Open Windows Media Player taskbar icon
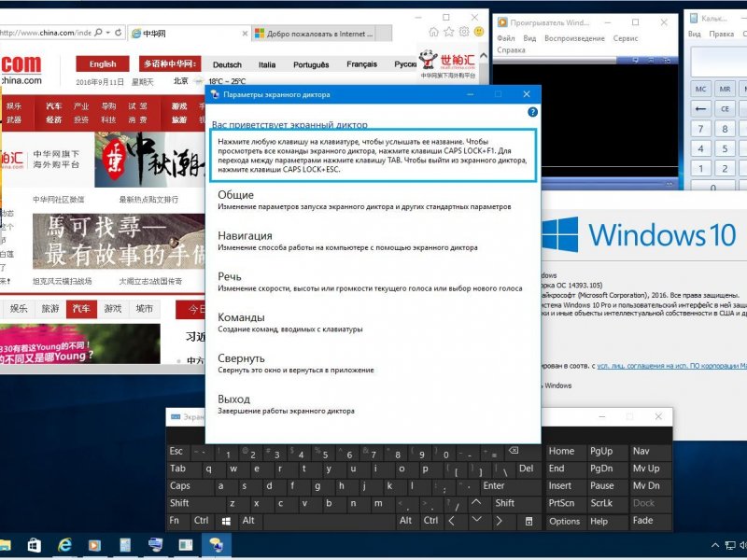747x560 pixels. [94, 545]
